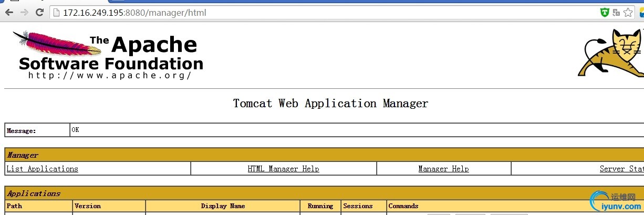Click the http://www.apache.org/ text

click(x=110, y=75)
